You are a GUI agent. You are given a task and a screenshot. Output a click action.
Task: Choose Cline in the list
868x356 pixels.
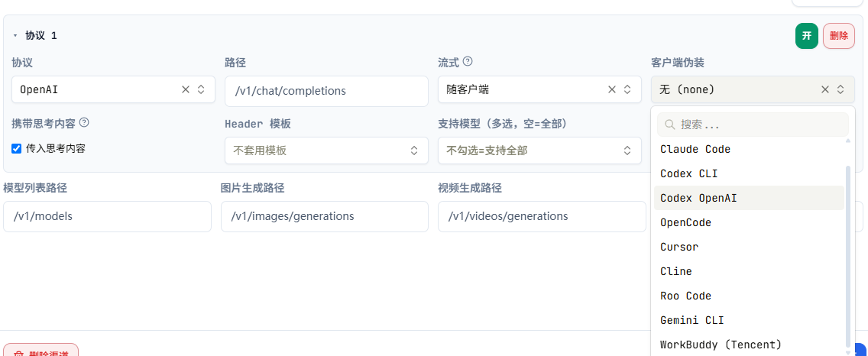click(x=749, y=271)
